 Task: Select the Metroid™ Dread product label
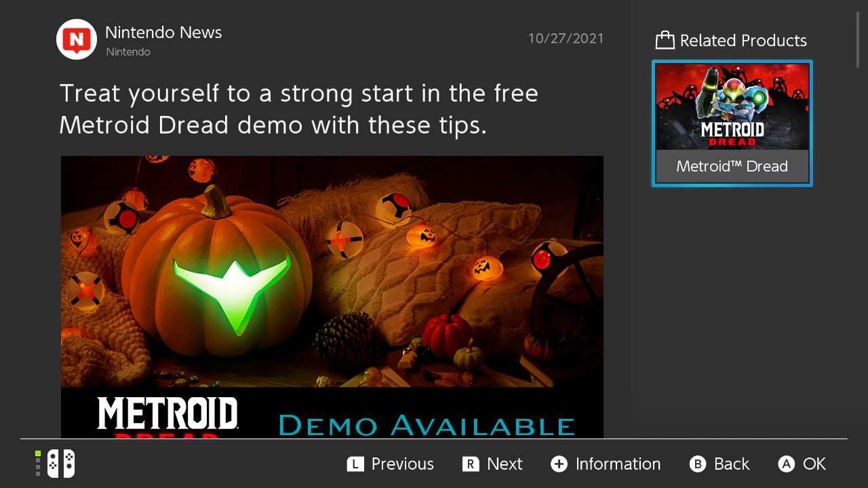coord(732,166)
